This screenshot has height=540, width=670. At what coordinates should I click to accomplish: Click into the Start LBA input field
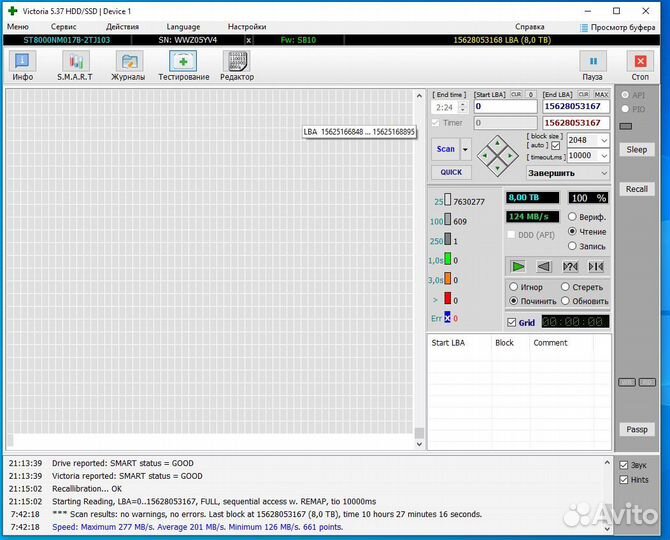505,106
